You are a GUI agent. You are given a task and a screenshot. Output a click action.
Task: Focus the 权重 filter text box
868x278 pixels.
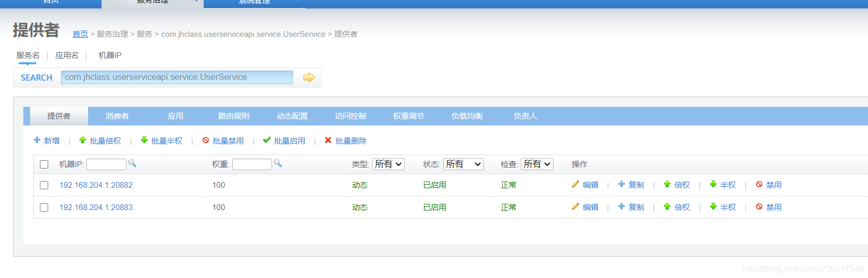click(x=252, y=164)
